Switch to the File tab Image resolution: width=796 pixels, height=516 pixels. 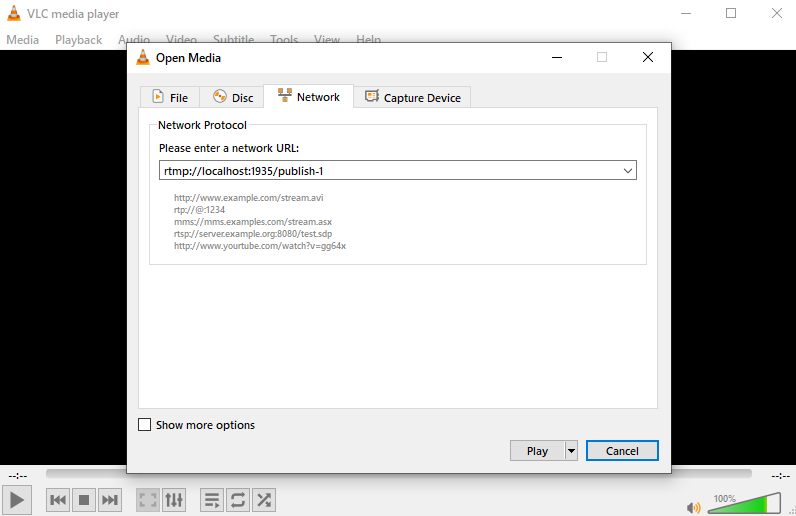[x=170, y=97]
